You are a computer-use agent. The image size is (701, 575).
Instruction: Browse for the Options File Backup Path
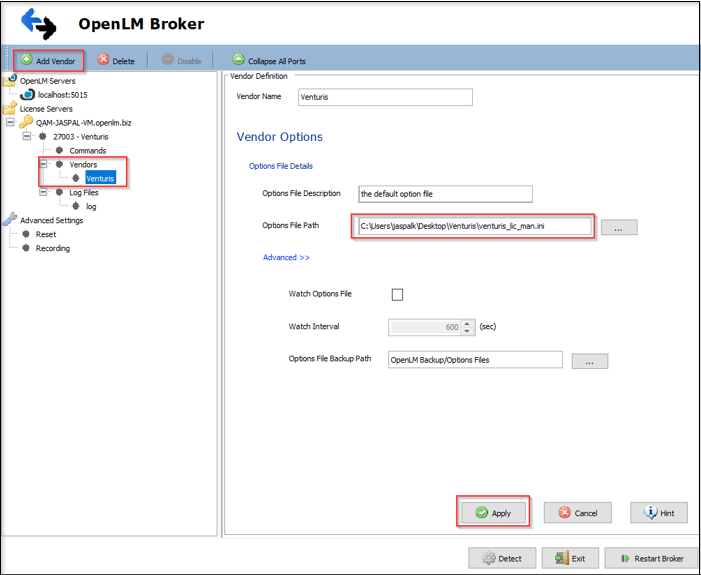(x=589, y=361)
